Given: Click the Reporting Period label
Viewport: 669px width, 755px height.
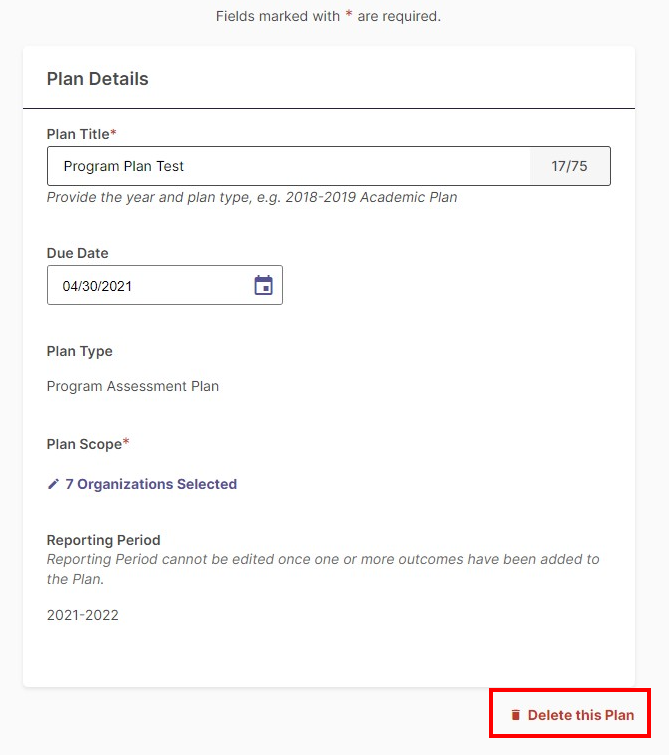Looking at the screenshot, I should (x=104, y=540).
